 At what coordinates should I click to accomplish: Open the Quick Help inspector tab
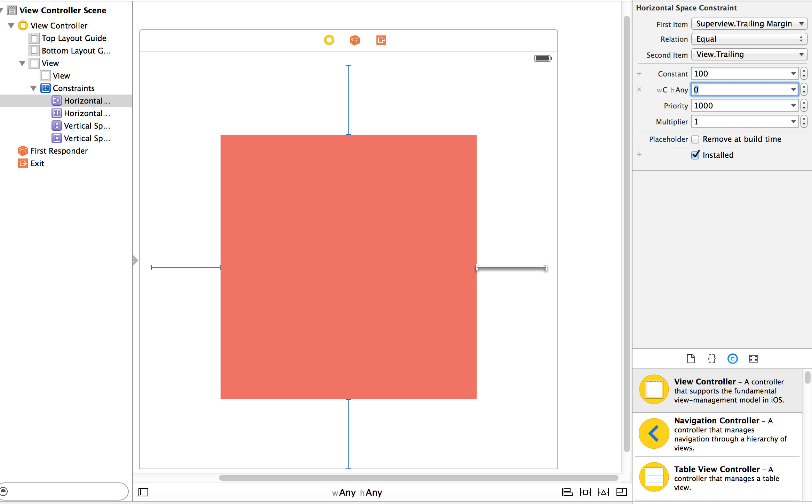711,359
